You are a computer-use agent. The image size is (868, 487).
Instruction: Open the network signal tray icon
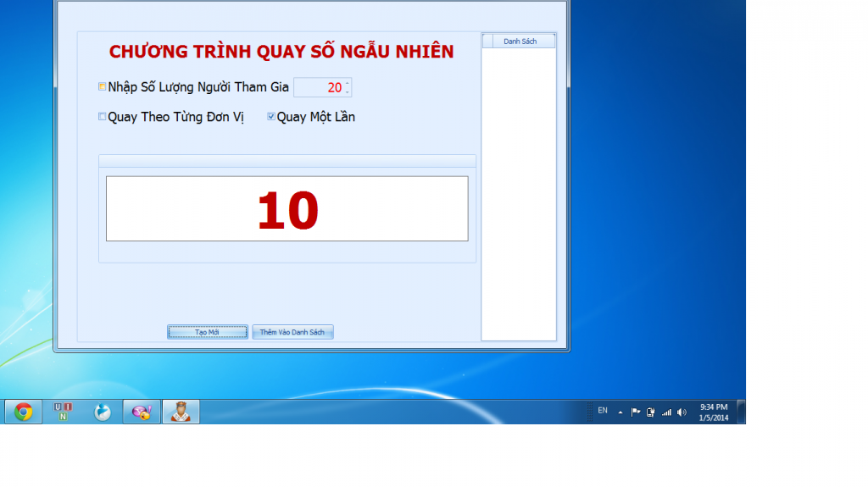click(666, 412)
